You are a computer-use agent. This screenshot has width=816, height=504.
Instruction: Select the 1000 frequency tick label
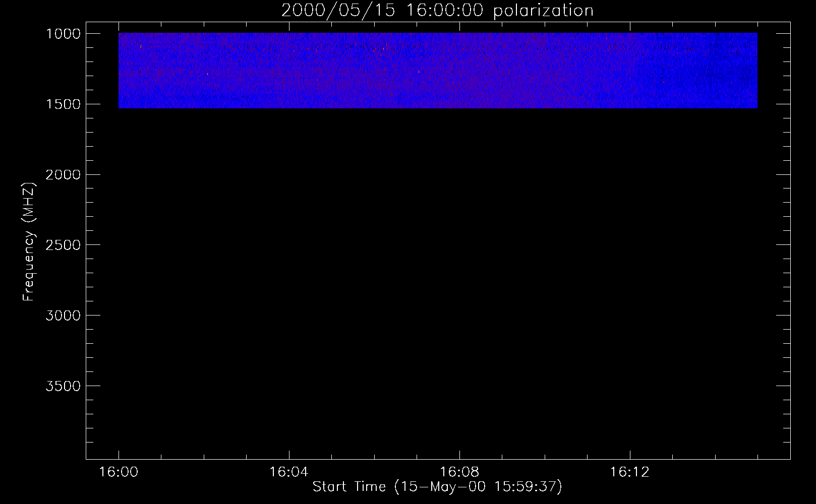click(63, 34)
